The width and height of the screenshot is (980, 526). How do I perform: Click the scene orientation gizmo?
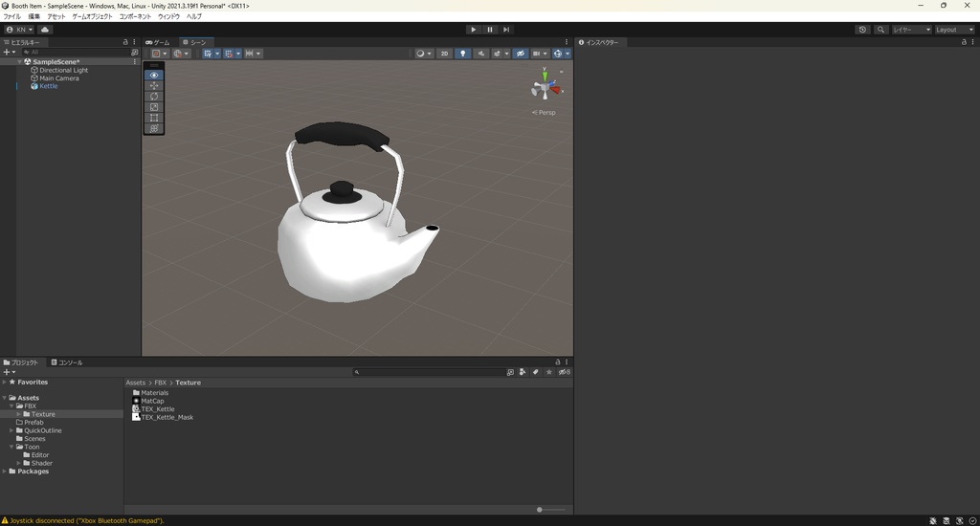click(545, 85)
